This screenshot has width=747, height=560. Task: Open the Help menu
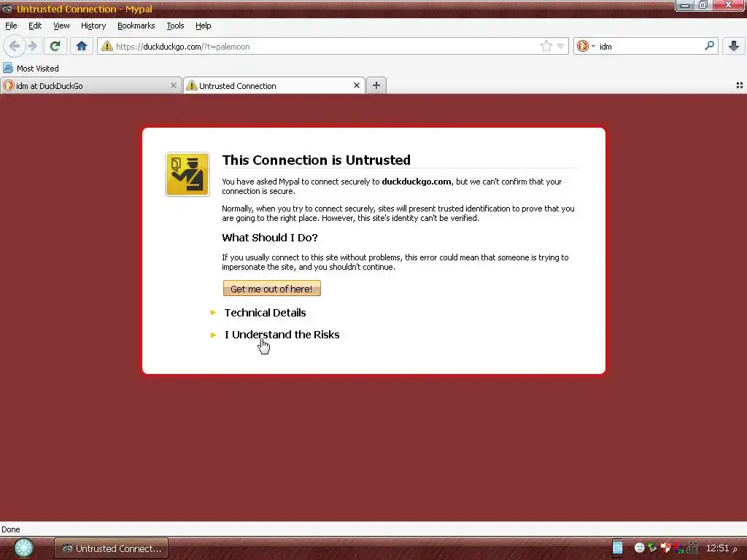(x=203, y=26)
